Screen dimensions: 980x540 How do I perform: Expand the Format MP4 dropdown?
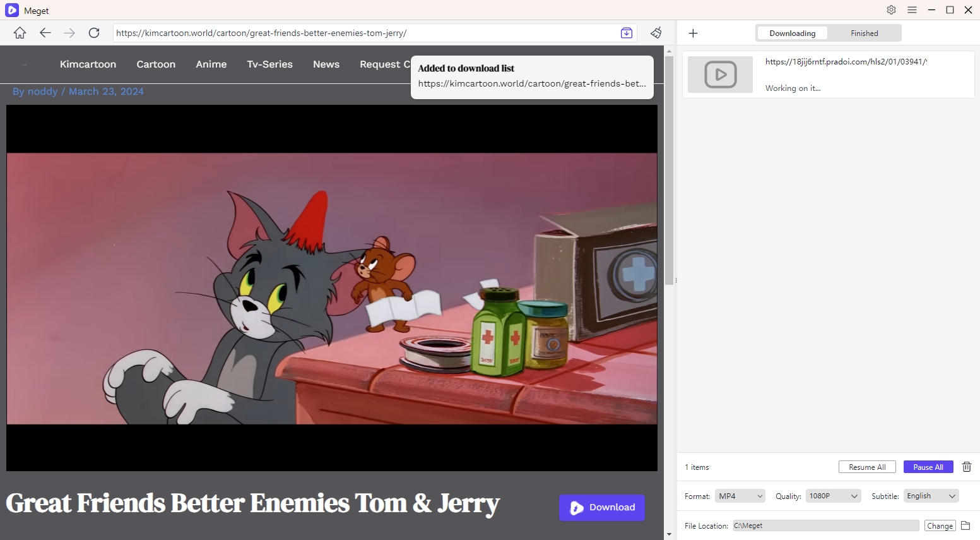(x=740, y=496)
